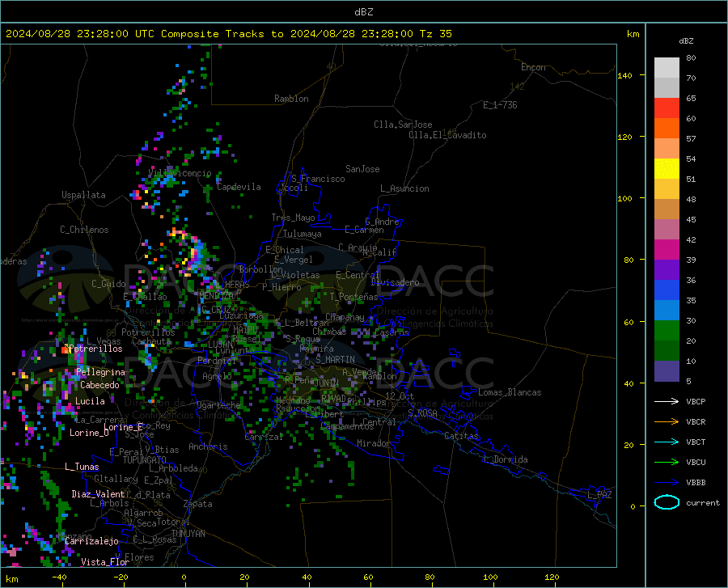Pick the light blue 35 dBZ swatch
The width and height of the screenshot is (728, 588).
(667, 311)
